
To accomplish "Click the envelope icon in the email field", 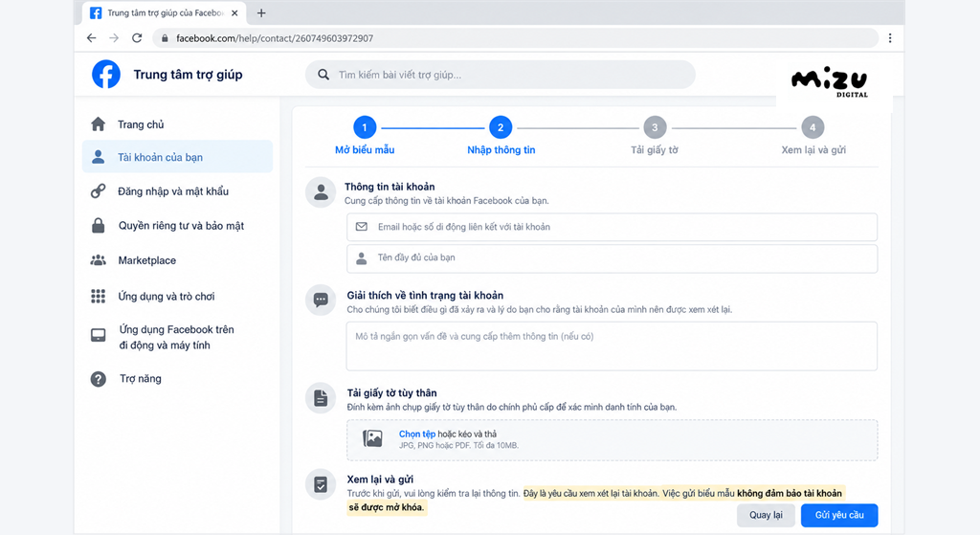I will click(x=361, y=227).
